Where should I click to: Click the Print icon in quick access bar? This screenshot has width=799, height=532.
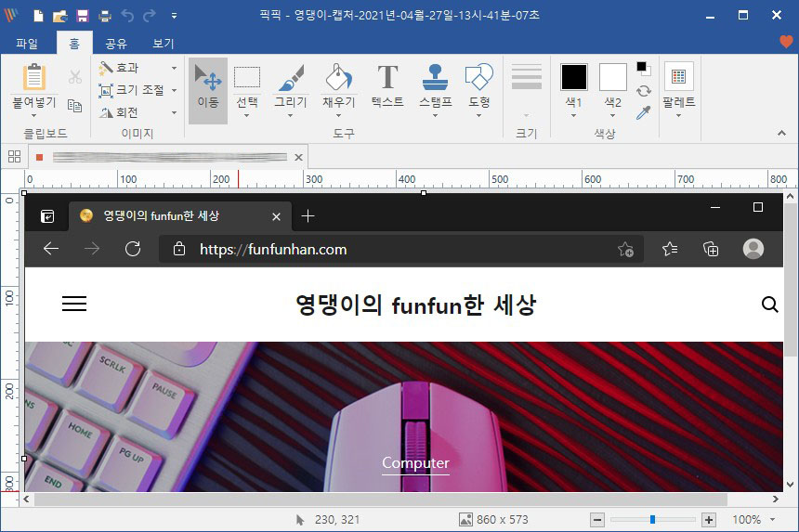point(105,16)
